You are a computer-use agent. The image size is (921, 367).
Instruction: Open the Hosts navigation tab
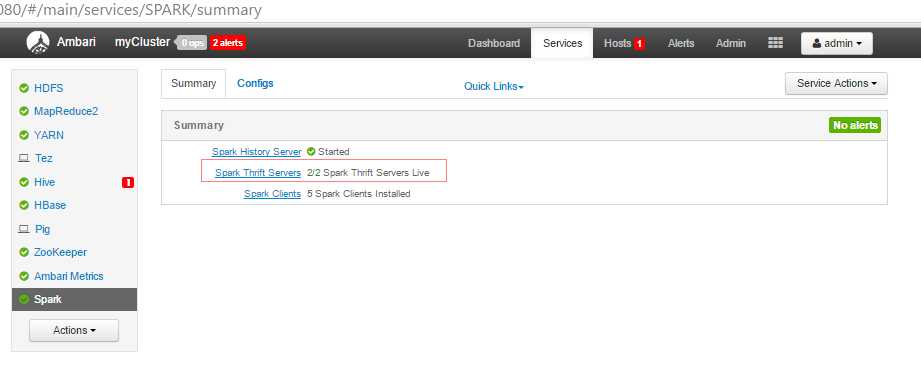pos(617,43)
